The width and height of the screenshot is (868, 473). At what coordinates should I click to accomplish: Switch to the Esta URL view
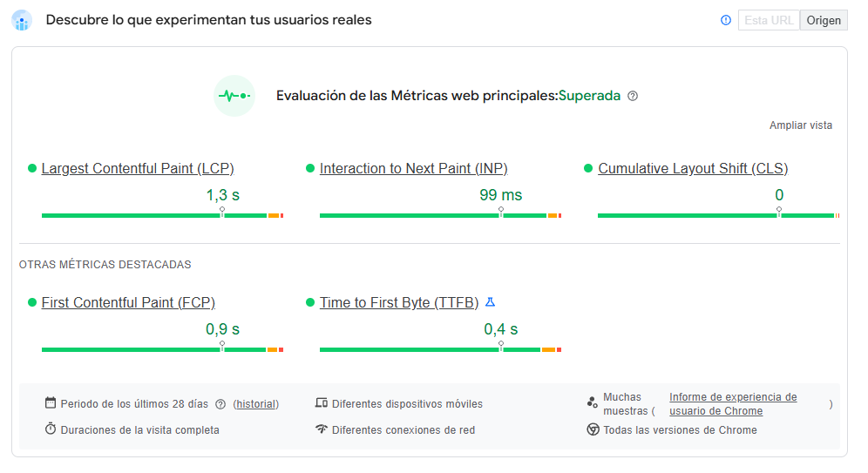(x=769, y=20)
